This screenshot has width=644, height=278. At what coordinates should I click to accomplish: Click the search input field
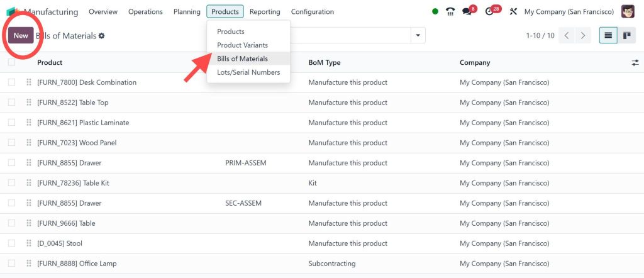pos(350,36)
